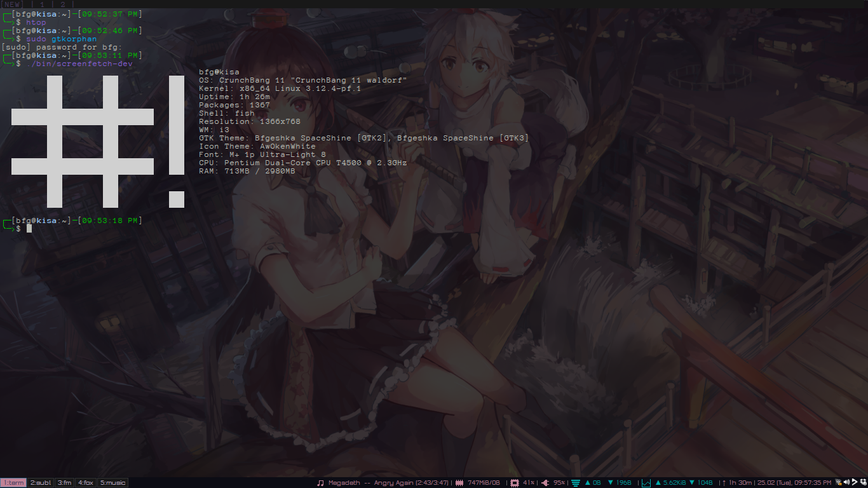Click the 'htop' command in terminal

(36, 22)
